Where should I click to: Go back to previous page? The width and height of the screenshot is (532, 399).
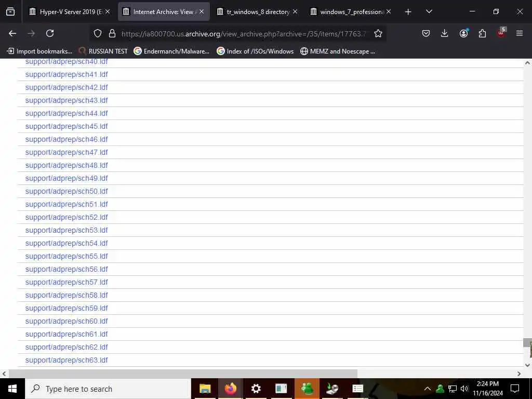(12, 33)
